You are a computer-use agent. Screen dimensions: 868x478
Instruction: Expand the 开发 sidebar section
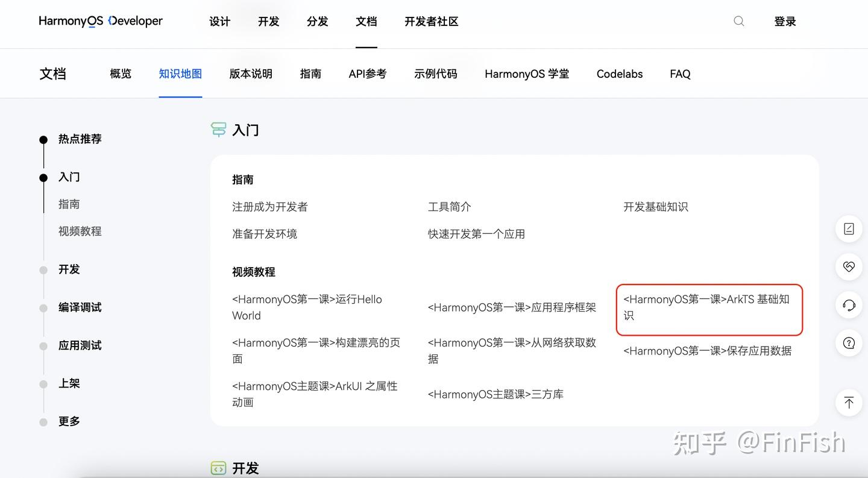coord(69,269)
